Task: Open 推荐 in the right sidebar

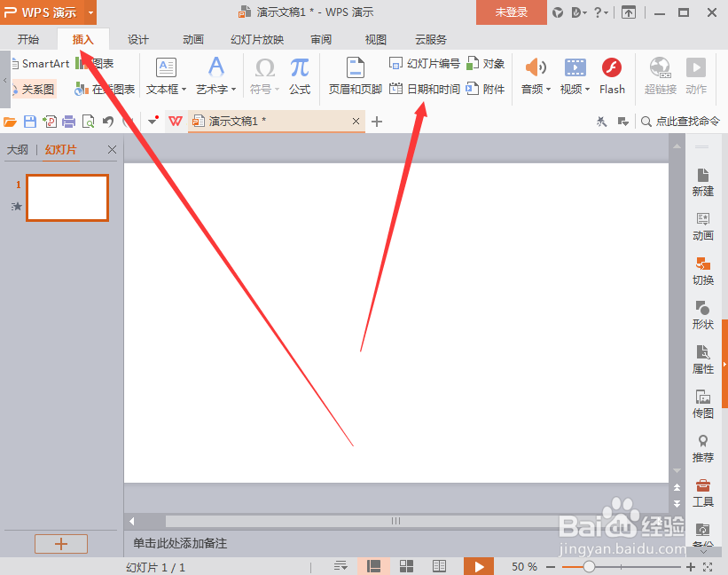Action: pyautogui.click(x=703, y=449)
